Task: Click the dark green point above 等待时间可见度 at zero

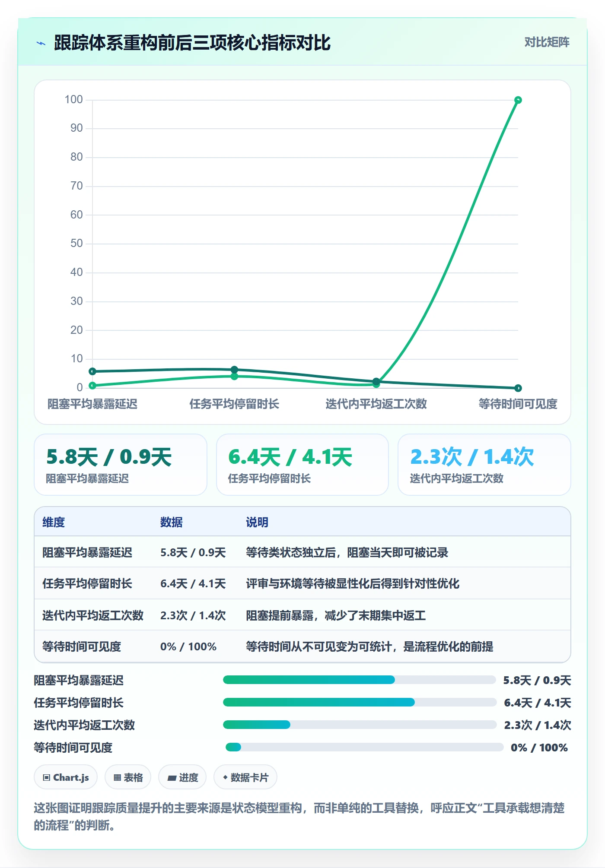Action: [518, 388]
